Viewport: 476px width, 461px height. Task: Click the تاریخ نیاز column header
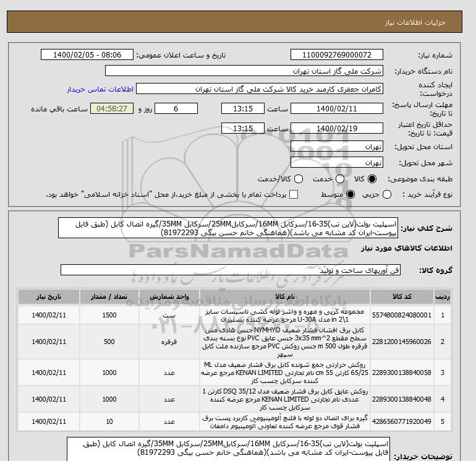pyautogui.click(x=49, y=296)
